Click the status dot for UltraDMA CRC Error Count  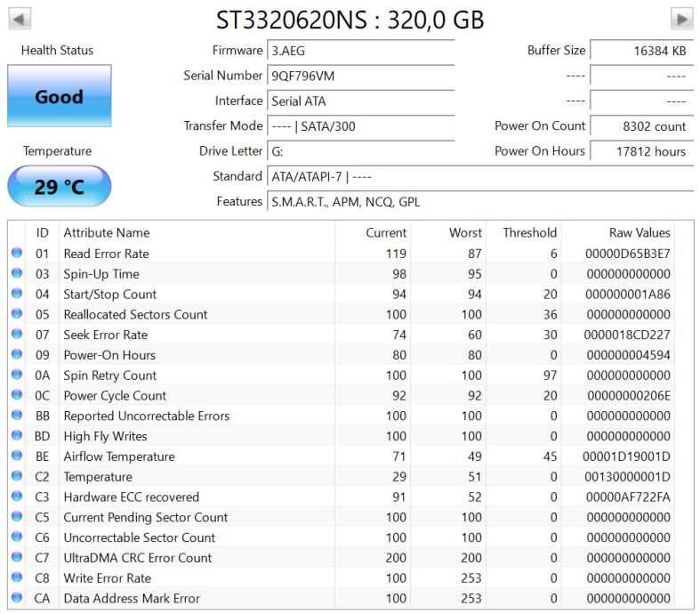pos(17,557)
